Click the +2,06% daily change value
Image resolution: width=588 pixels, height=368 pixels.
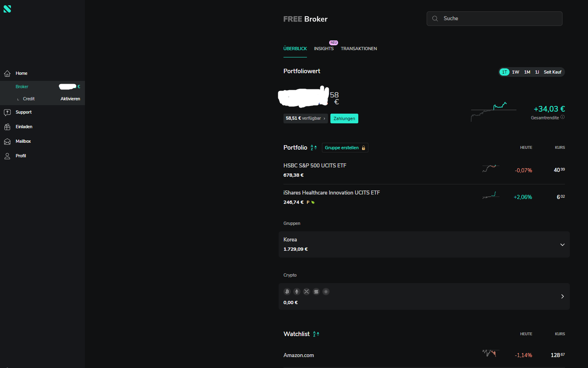click(522, 197)
